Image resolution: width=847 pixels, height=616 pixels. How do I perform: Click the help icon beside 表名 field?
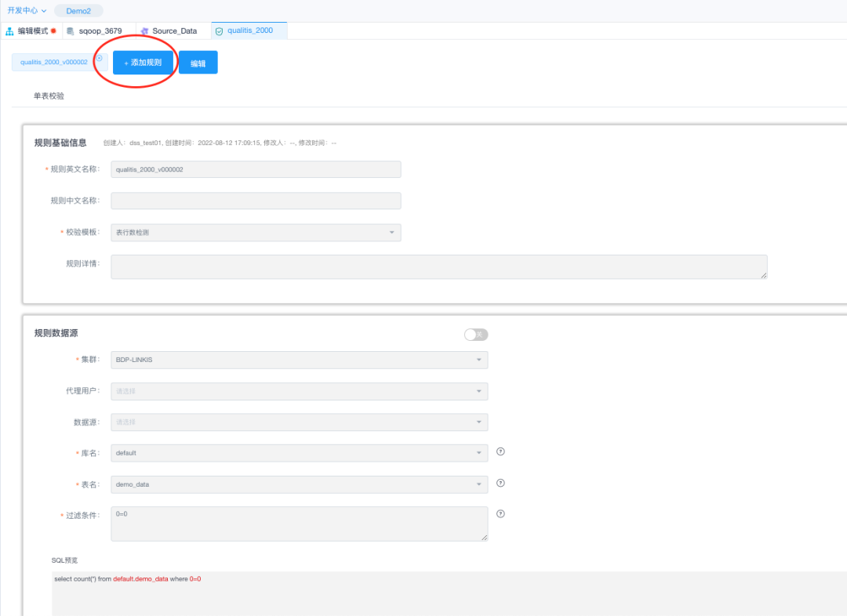[500, 483]
